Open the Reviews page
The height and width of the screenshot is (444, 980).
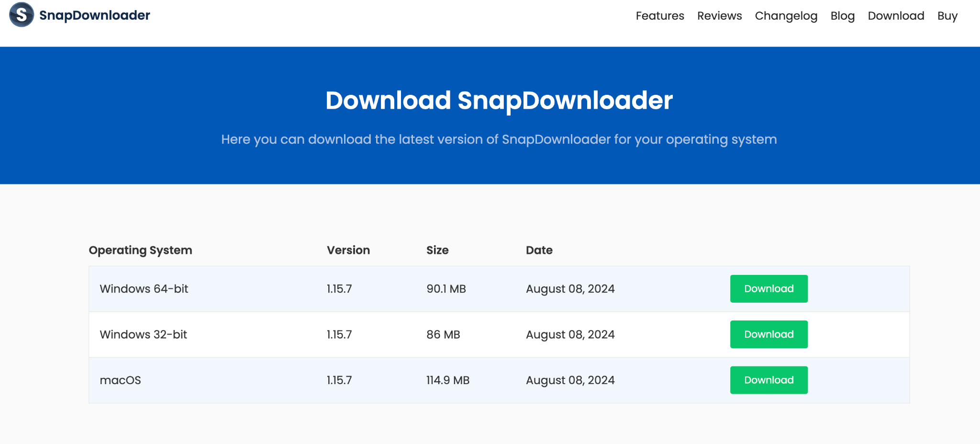719,16
